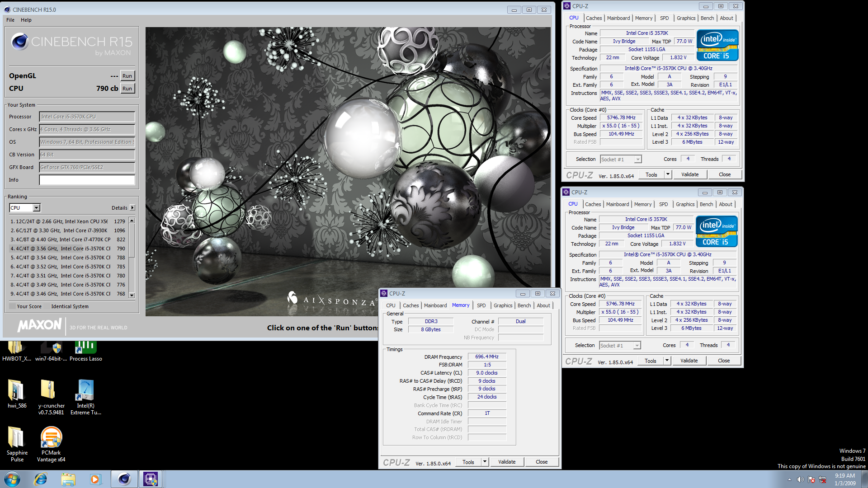Screen dimensions: 868x488
Task: Open the hwi_586 desktop folder
Action: click(x=17, y=394)
